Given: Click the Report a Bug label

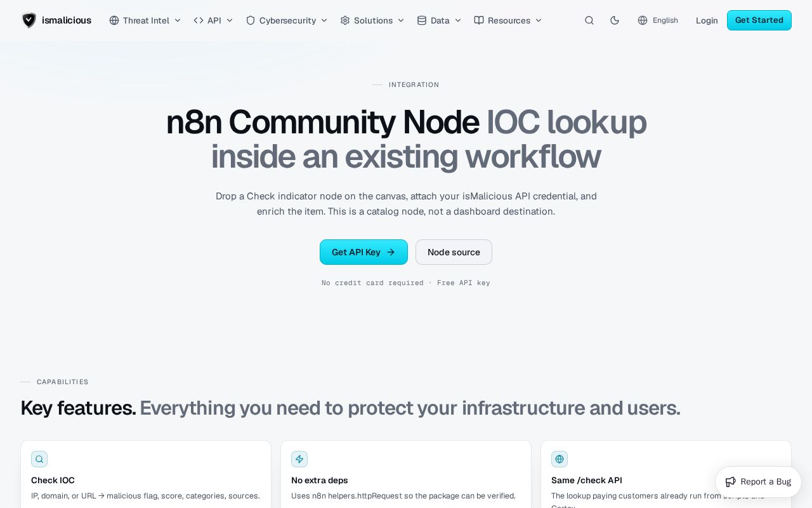Looking at the screenshot, I should pyautogui.click(x=766, y=482).
